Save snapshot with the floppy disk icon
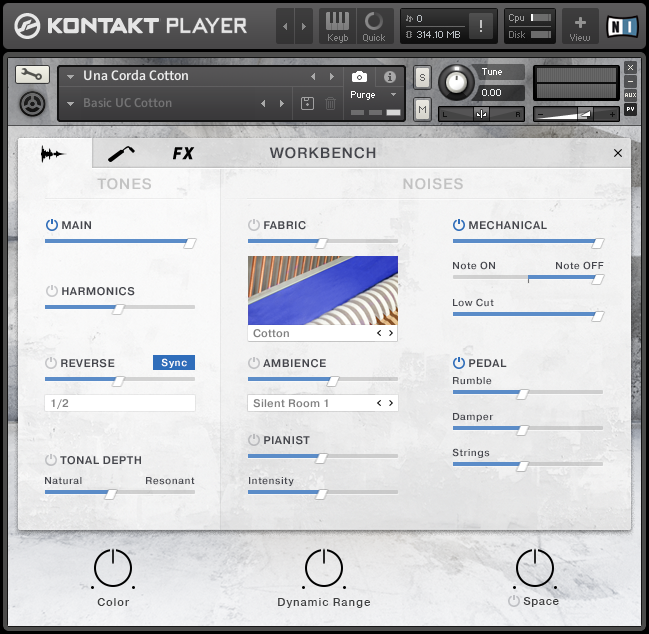Image resolution: width=649 pixels, height=634 pixels. tap(307, 103)
